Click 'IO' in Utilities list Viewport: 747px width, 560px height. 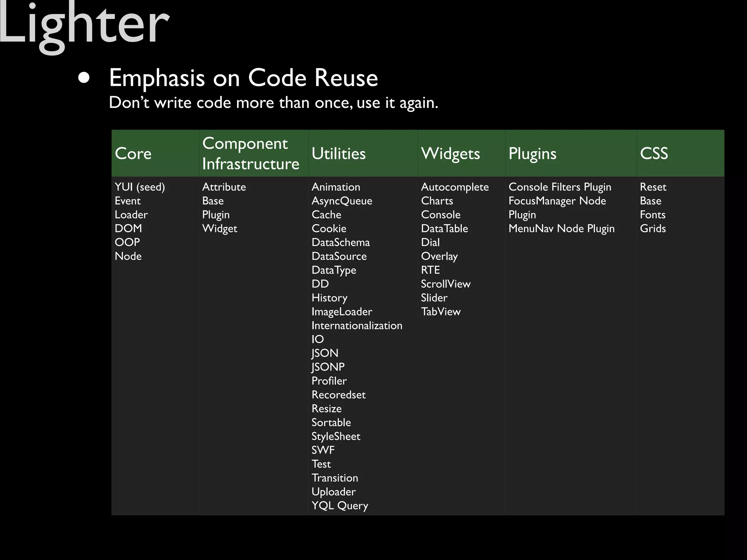pos(318,339)
